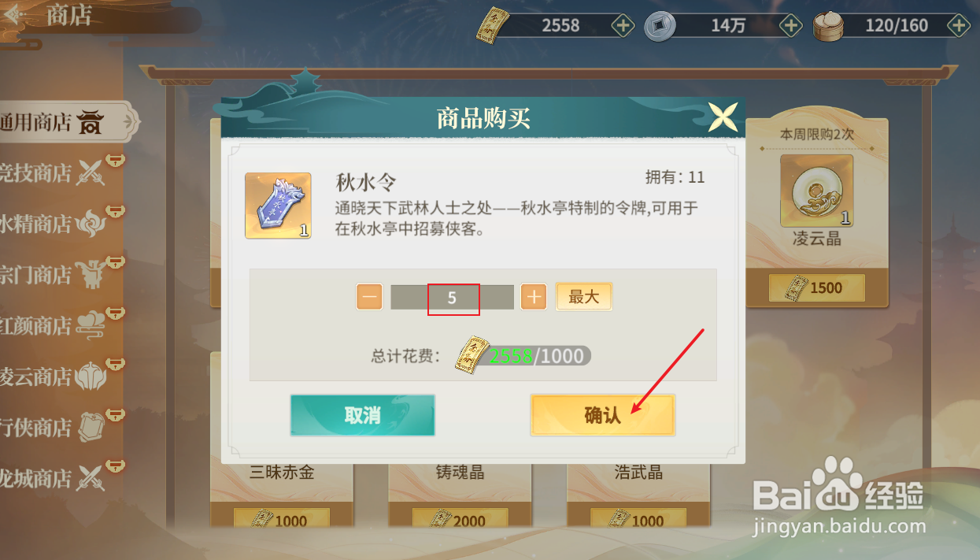This screenshot has width=980, height=560.
Task: Tap plus icon beside 14万 coins
Action: [x=790, y=26]
